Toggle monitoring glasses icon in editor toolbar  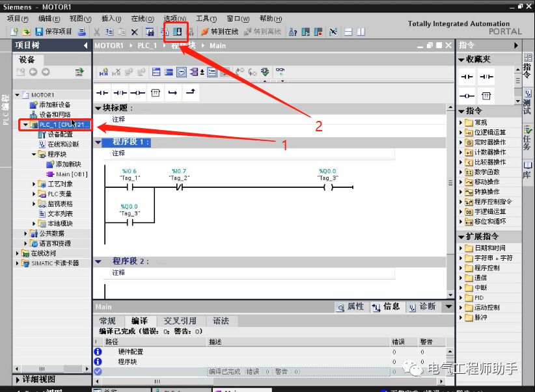tap(280, 72)
